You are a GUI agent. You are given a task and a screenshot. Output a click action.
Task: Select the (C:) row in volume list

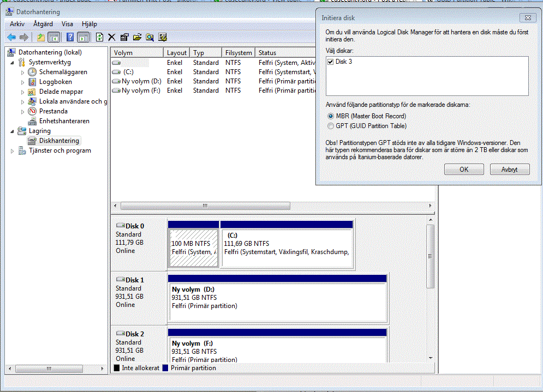[x=213, y=72]
